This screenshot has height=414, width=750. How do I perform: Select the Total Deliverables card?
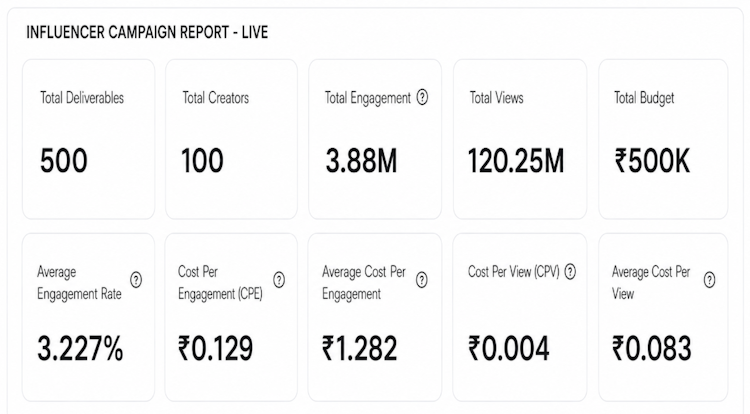point(88,139)
